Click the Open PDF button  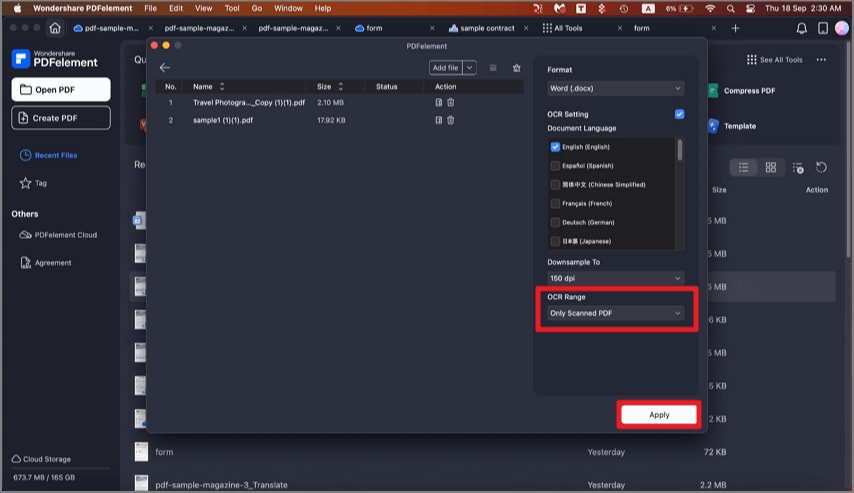[61, 89]
